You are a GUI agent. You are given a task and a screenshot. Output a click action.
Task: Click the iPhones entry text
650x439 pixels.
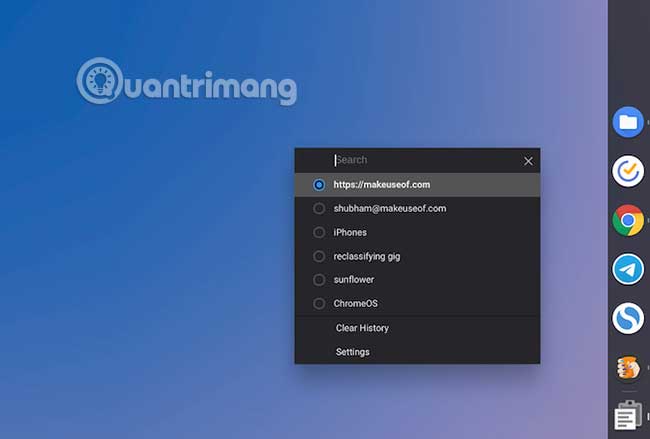click(x=350, y=232)
